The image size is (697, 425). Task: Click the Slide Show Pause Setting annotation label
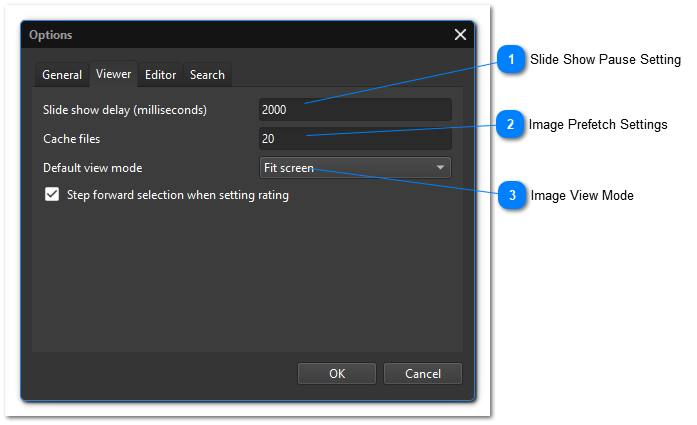pyautogui.click(x=605, y=60)
